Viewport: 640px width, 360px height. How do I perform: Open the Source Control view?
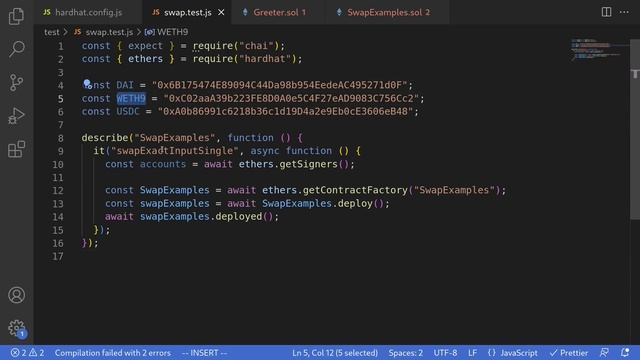click(x=16, y=82)
